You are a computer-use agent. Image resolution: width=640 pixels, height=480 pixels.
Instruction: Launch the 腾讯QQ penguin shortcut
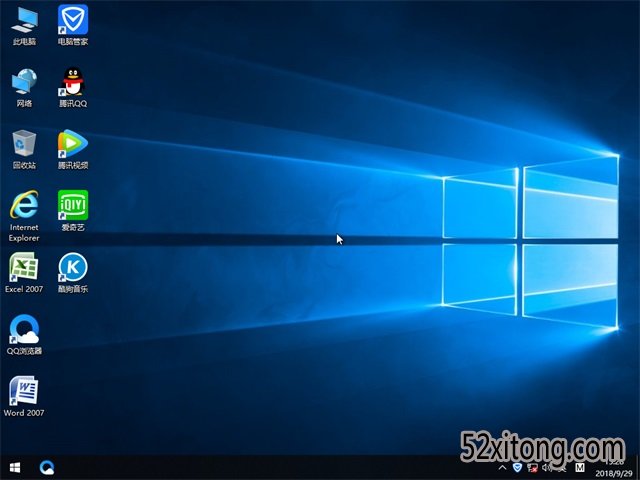click(x=73, y=87)
